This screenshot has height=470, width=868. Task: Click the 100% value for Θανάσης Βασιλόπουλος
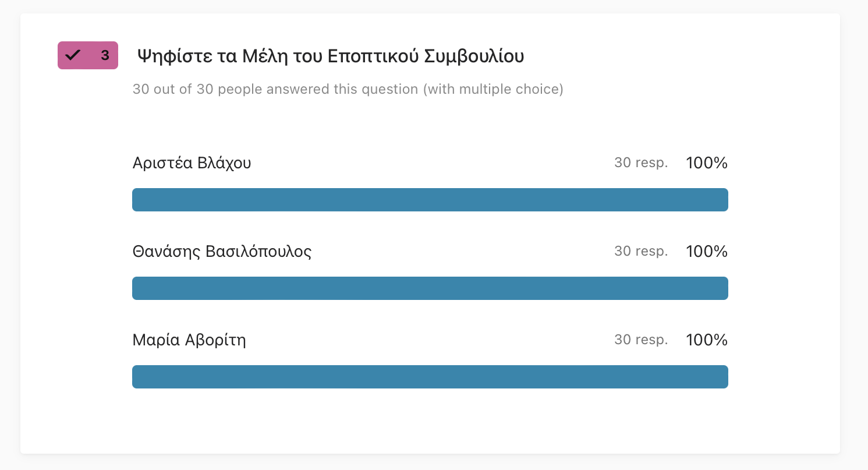(707, 252)
